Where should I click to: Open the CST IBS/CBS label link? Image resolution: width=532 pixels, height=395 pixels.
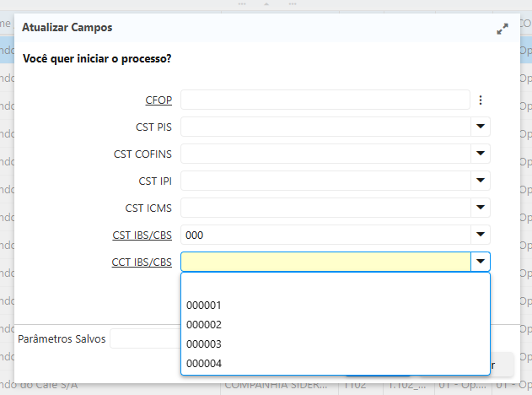(142, 235)
